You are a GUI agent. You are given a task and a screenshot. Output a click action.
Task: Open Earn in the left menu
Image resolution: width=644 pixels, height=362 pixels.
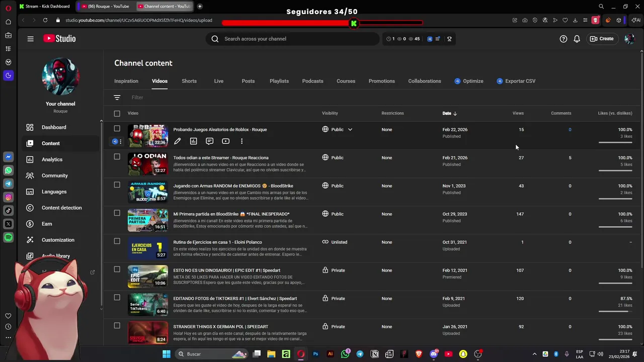[60, 224]
